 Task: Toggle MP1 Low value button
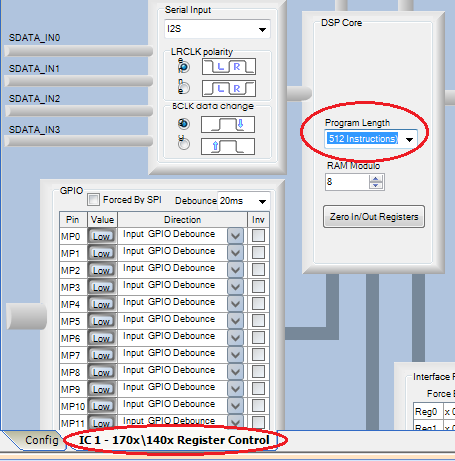click(102, 253)
